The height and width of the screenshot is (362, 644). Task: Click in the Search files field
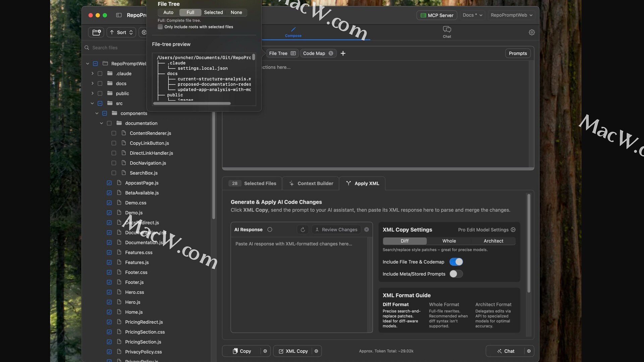point(114,48)
